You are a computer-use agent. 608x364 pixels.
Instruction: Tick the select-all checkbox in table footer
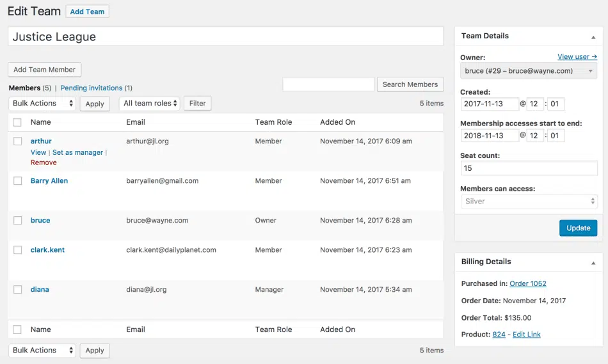point(17,329)
